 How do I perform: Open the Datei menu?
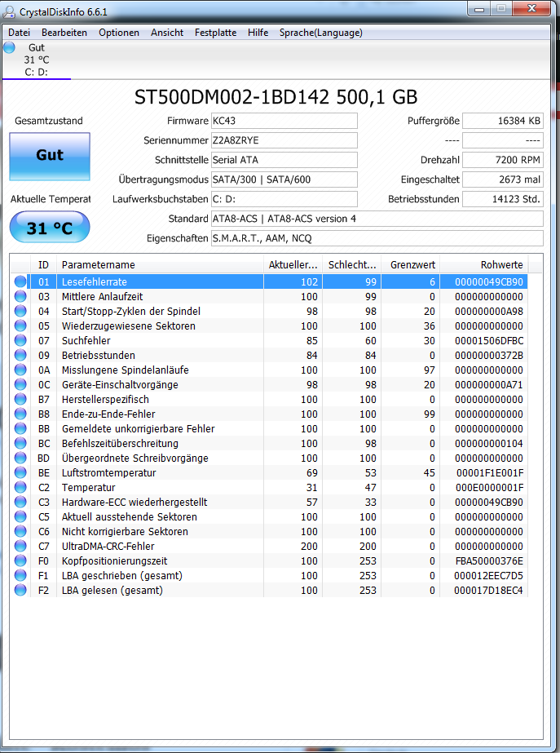pyautogui.click(x=20, y=33)
